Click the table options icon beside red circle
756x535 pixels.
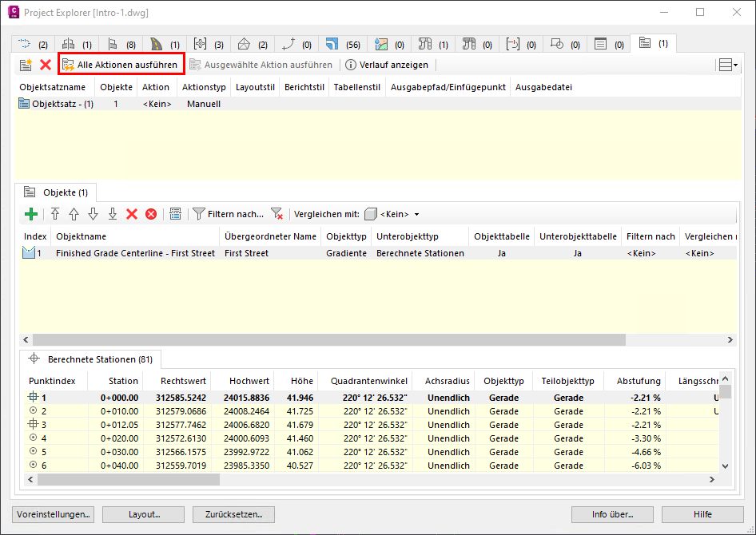pos(176,214)
